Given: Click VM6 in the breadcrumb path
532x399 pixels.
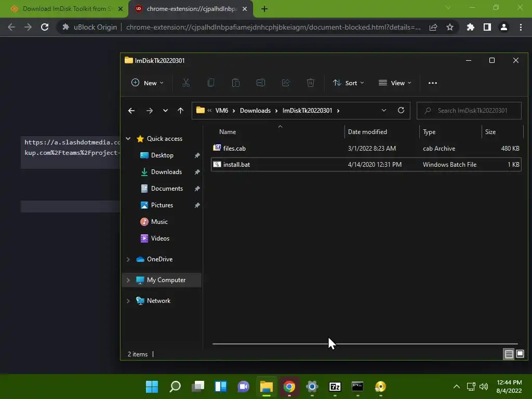Looking at the screenshot, I should click(x=221, y=111).
